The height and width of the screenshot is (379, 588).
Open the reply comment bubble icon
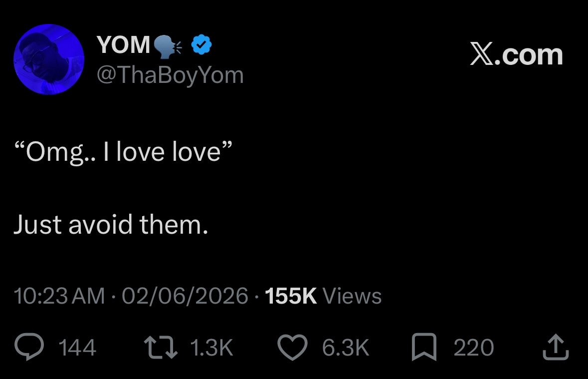29,347
